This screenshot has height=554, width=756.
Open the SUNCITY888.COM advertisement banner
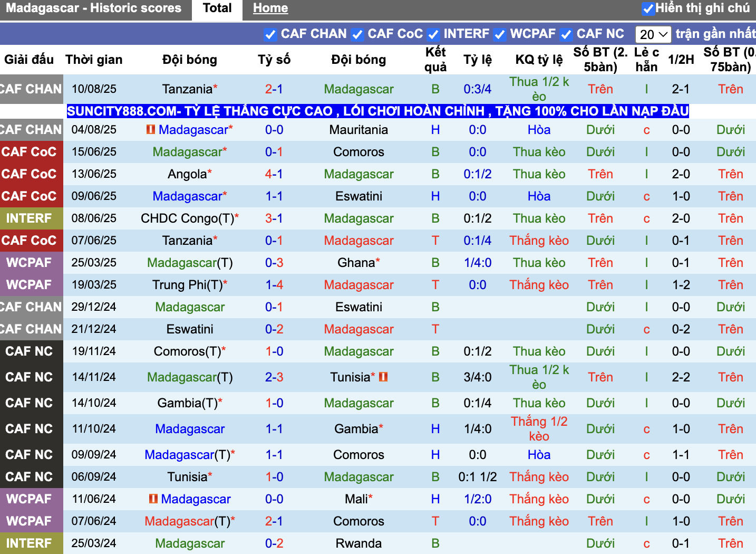[x=377, y=111]
